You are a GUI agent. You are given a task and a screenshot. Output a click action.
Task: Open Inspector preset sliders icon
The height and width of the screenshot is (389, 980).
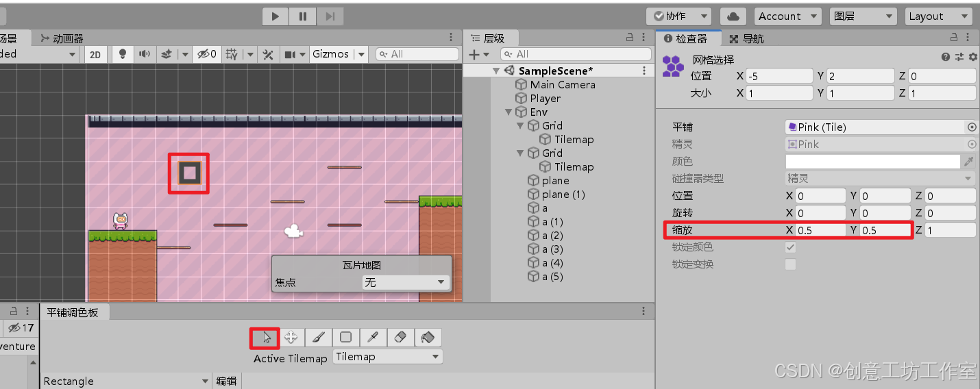click(959, 58)
